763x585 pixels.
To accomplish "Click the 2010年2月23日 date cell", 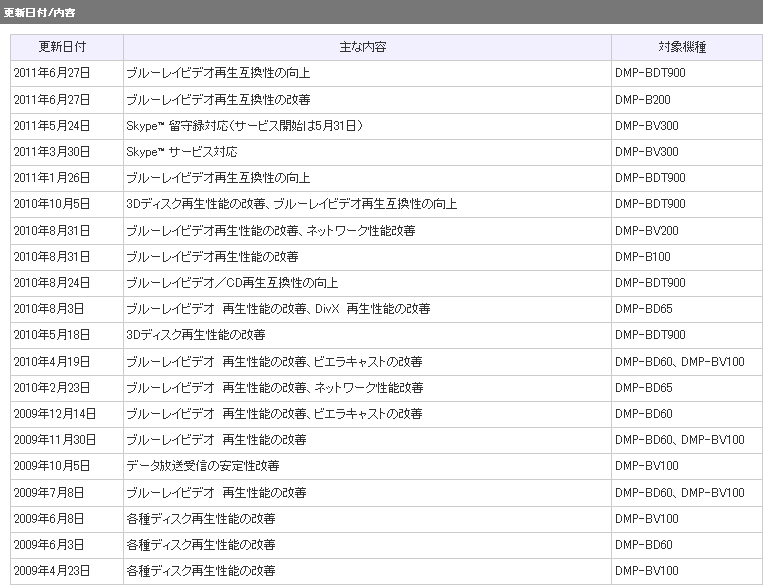I will [67, 388].
